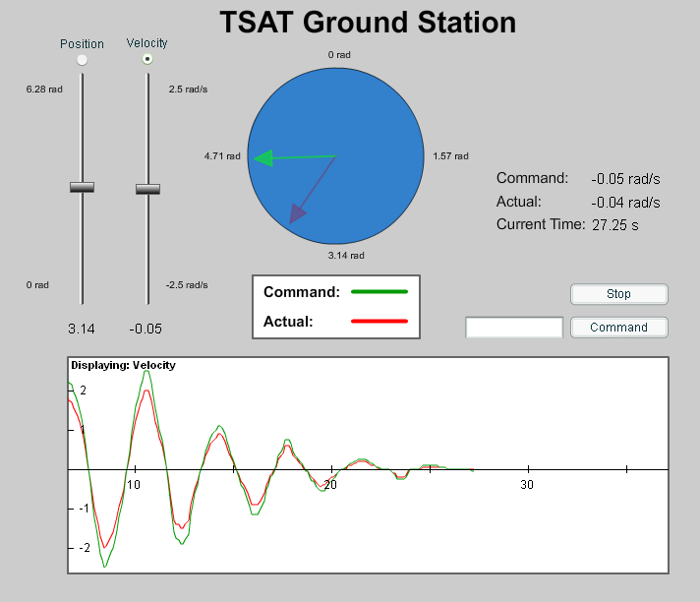Click the green command arrow tip on dial
Image resolution: width=700 pixels, height=602 pixels.
click(257, 157)
